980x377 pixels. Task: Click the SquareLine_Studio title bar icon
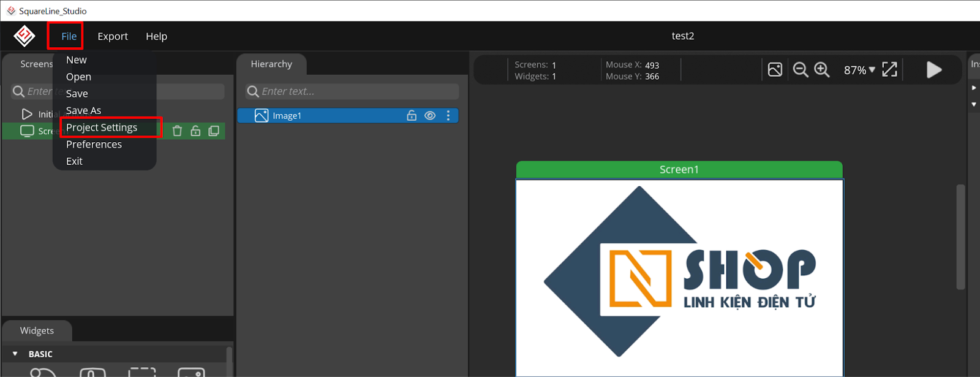[x=11, y=10]
